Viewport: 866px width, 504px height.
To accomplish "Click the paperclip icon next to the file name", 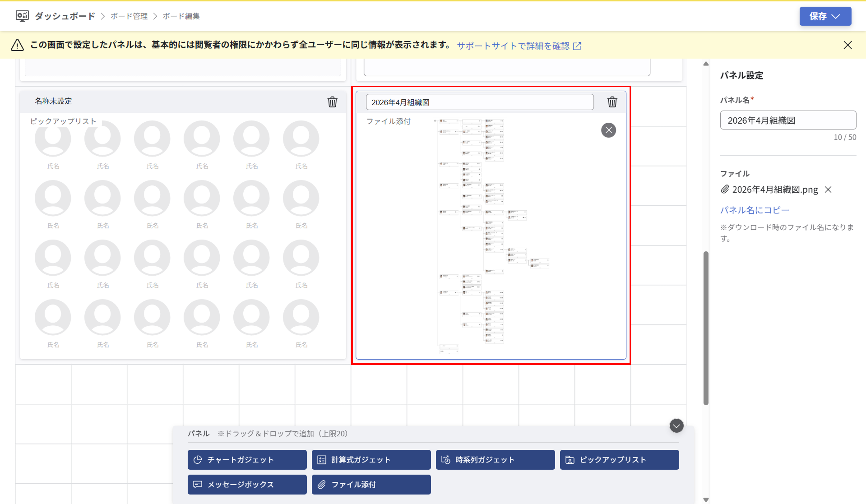I will 725,190.
